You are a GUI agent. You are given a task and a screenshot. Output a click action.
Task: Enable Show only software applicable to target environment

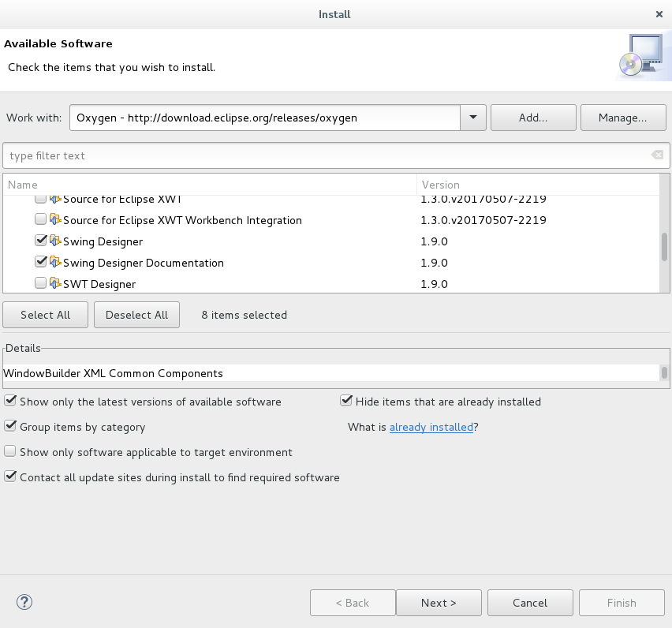pos(10,451)
